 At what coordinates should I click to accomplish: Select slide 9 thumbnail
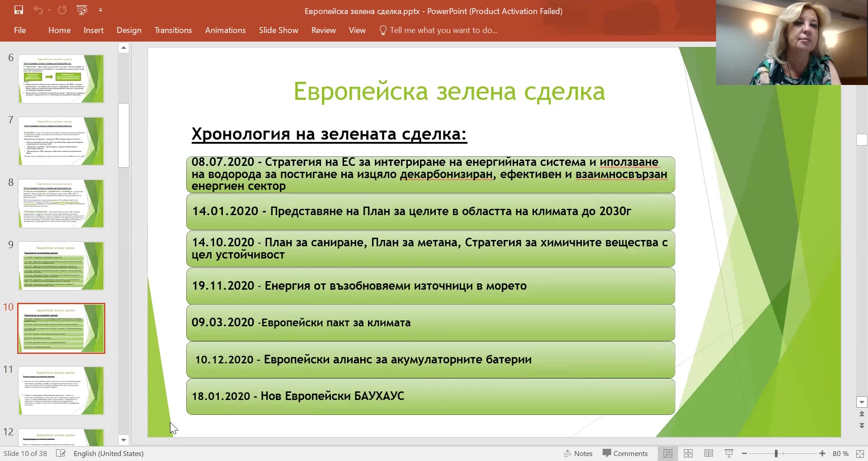[61, 266]
